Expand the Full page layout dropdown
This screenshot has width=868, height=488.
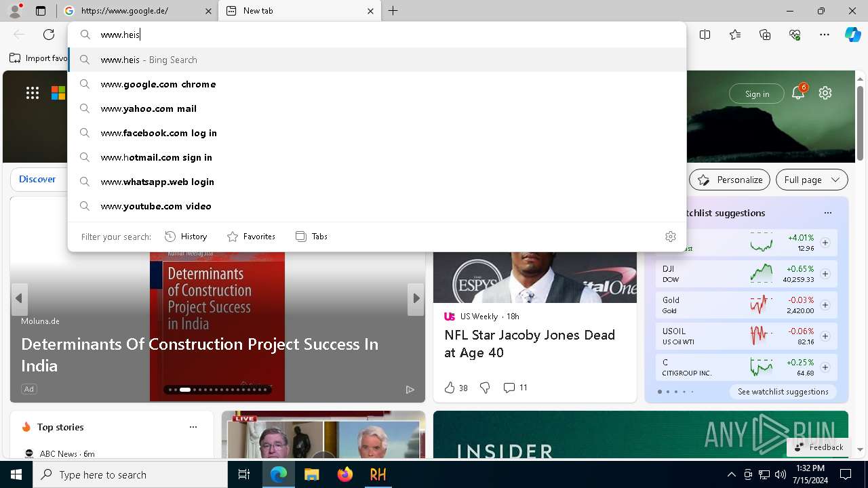tap(812, 180)
